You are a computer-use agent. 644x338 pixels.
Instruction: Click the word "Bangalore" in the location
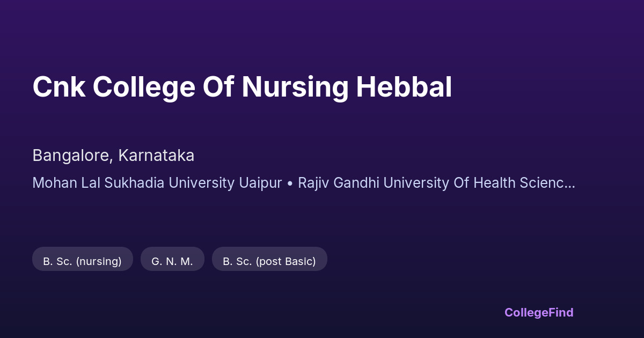[x=71, y=156]
